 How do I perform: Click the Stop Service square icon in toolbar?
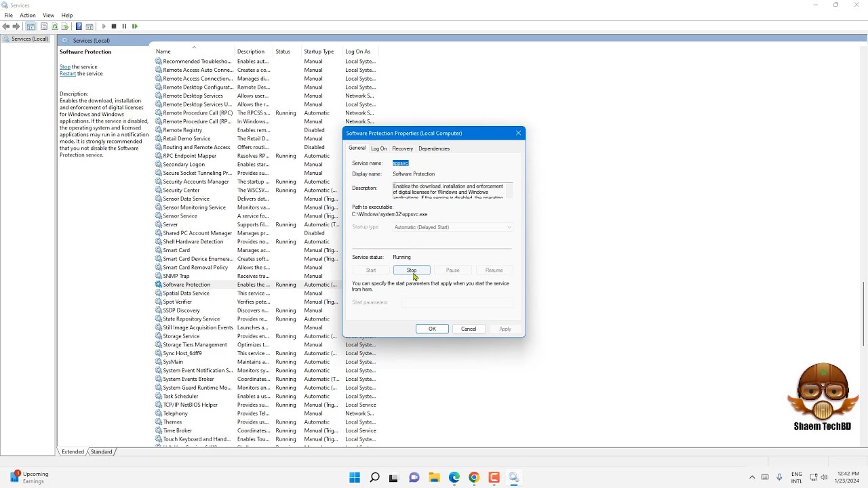pyautogui.click(x=114, y=26)
